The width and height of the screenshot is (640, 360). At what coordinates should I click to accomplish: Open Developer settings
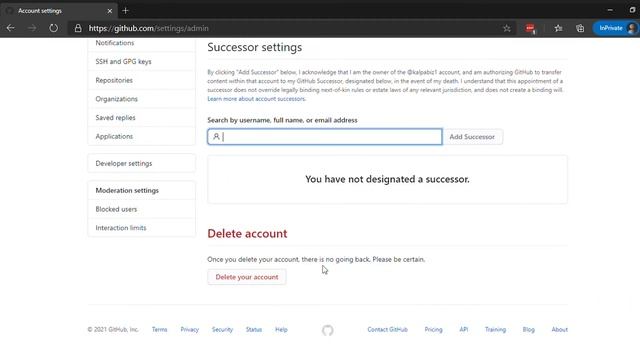coord(142,163)
